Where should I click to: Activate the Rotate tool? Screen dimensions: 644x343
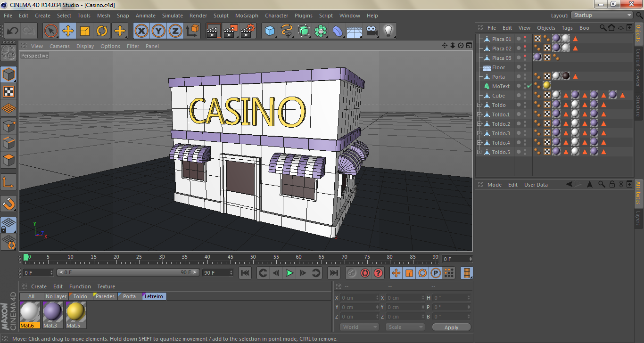click(x=103, y=31)
